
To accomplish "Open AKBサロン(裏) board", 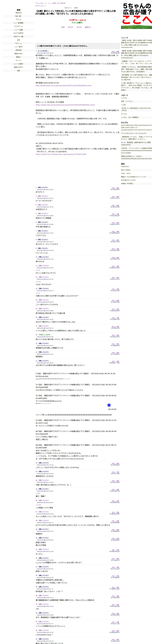I will click(18, 36).
